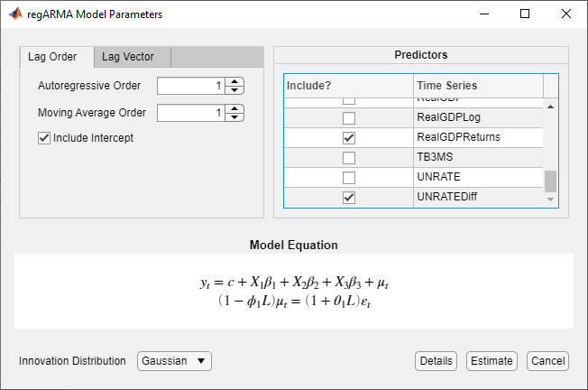Increase the Moving Average Order value
Viewport: 588px width, 390px height.
tap(234, 108)
